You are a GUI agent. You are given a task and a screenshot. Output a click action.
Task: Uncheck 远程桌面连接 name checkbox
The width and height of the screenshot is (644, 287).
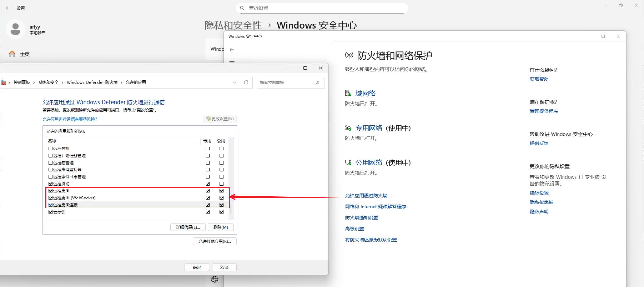(50, 205)
